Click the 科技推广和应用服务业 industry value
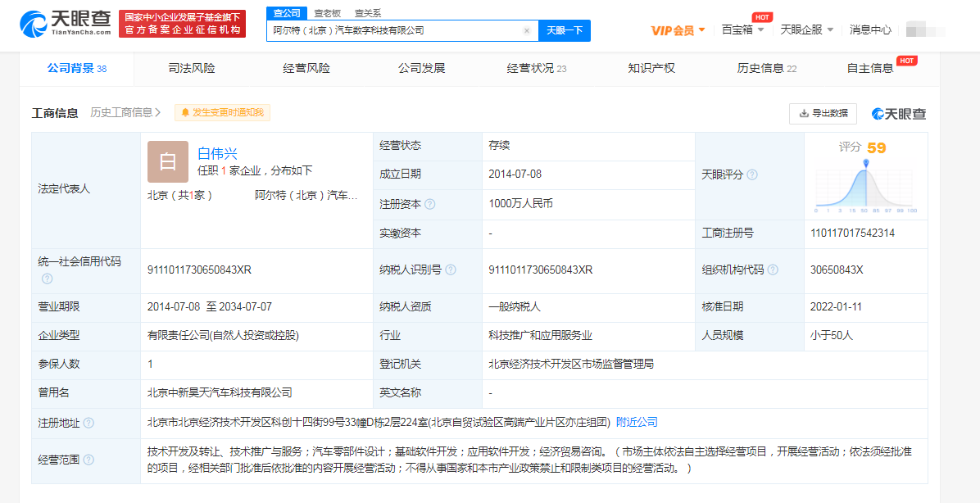 click(x=540, y=336)
